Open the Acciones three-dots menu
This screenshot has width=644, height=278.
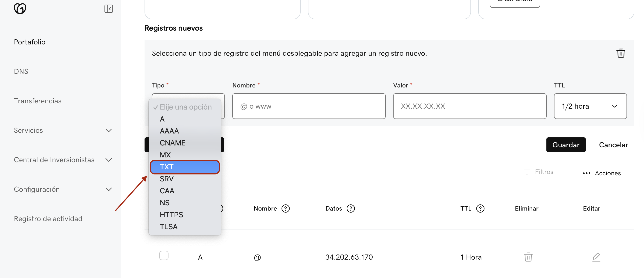coord(586,173)
